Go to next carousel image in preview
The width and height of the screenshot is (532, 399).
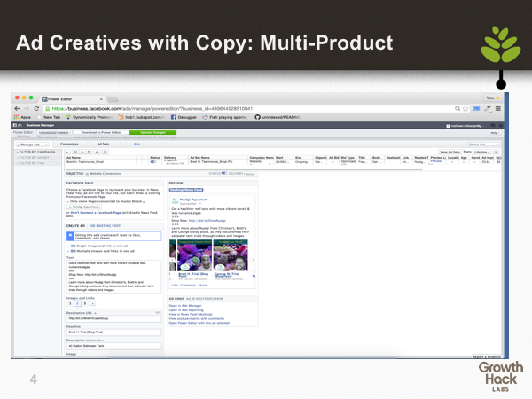tap(253, 260)
